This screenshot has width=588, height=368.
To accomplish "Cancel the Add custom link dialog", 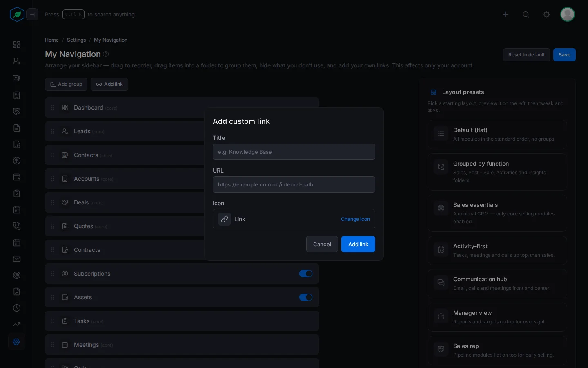I will [322, 244].
